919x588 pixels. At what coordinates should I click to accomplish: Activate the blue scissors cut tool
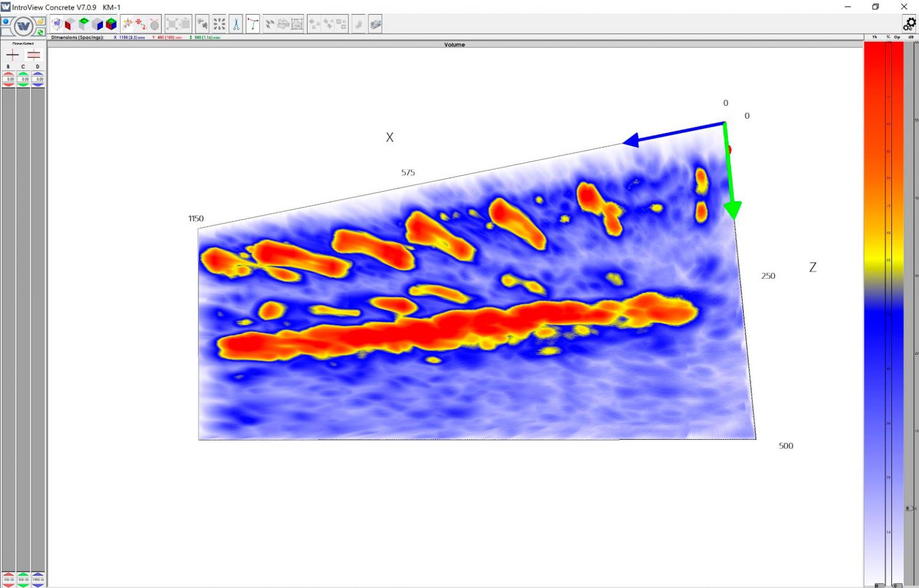(236, 24)
